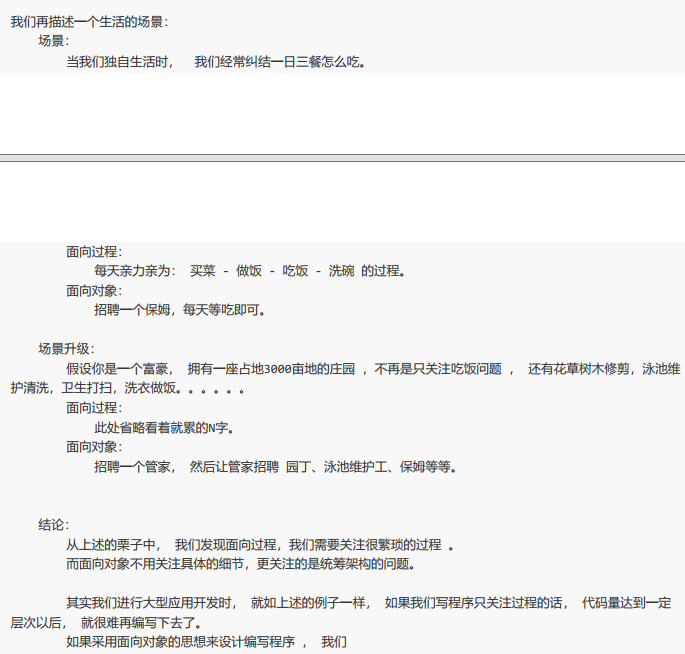685x654 pixels.
Task: Click the text "洗碗 的过程。"
Action: (x=367, y=271)
